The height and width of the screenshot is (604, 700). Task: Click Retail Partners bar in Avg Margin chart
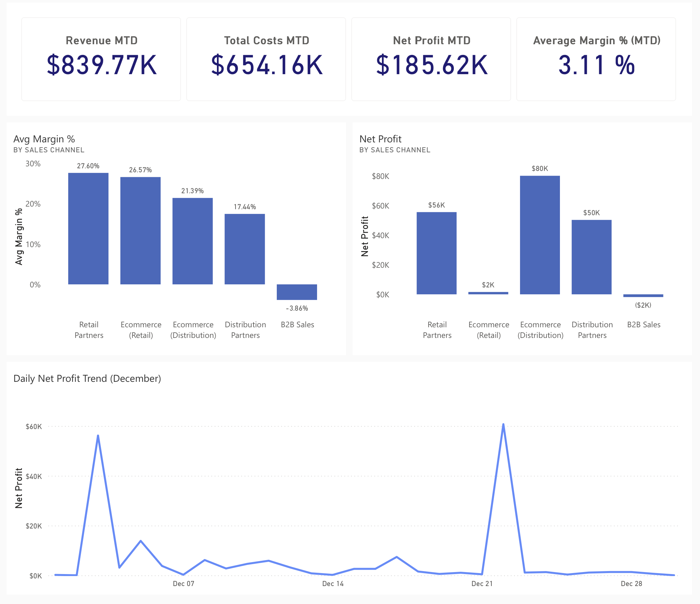click(88, 229)
